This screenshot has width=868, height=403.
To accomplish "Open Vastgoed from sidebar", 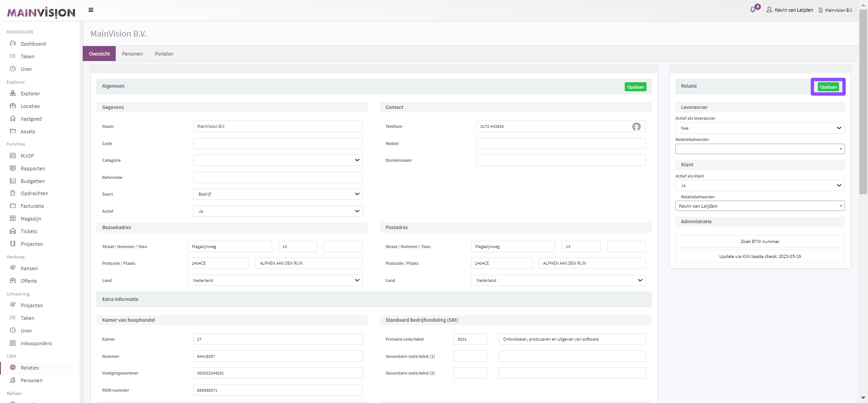I will click(31, 119).
